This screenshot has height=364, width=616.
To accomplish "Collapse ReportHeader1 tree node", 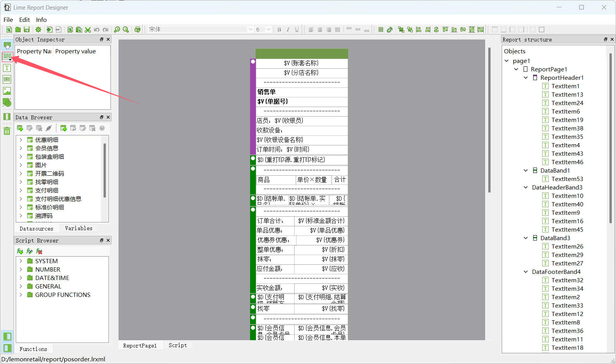I will coord(526,77).
